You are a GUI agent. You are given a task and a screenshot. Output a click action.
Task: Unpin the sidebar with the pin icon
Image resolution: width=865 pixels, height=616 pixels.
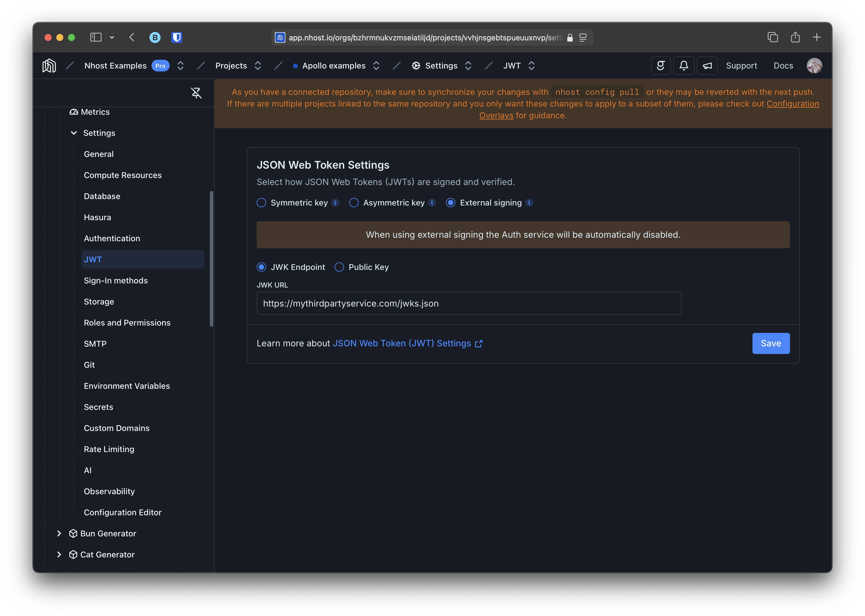(196, 93)
